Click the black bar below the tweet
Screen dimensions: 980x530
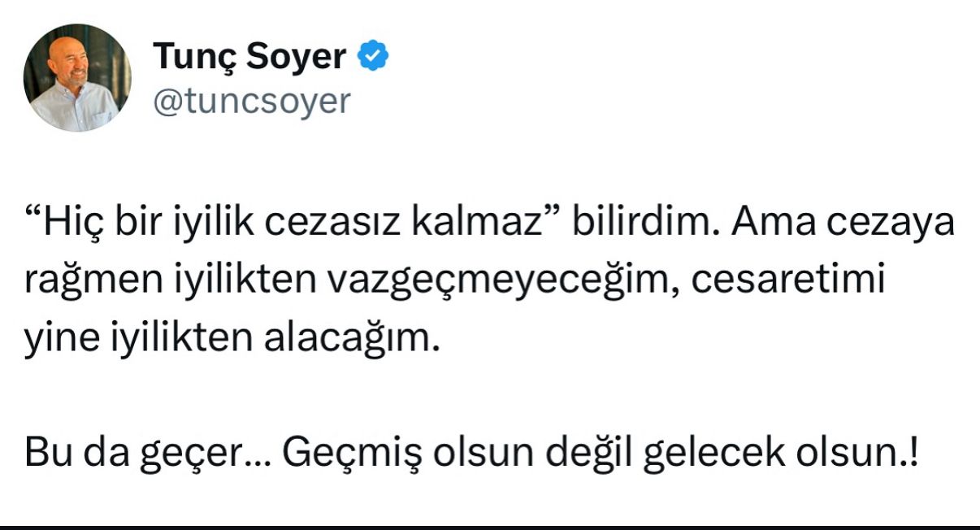[490, 528]
